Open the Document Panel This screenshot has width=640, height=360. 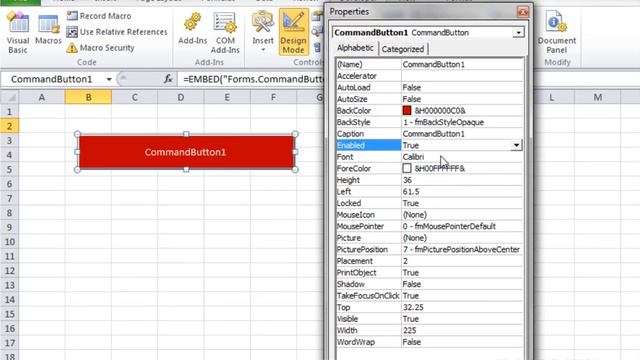point(557,33)
